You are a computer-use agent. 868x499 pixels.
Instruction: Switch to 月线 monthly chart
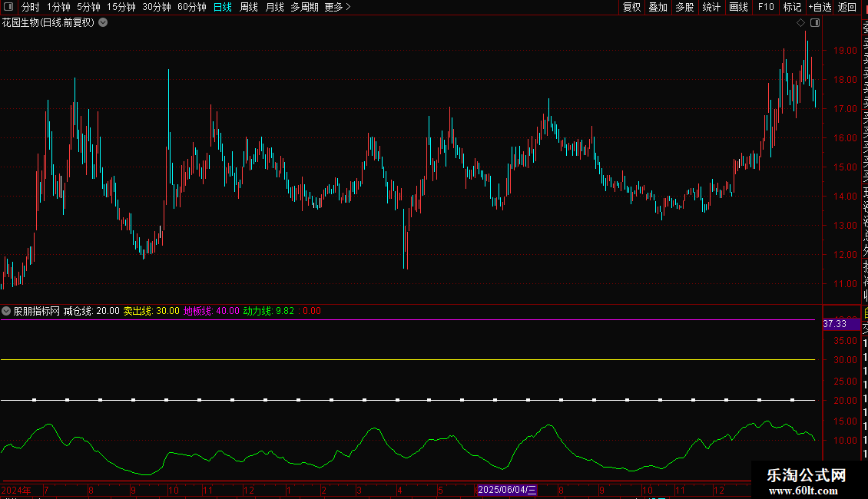[274, 7]
